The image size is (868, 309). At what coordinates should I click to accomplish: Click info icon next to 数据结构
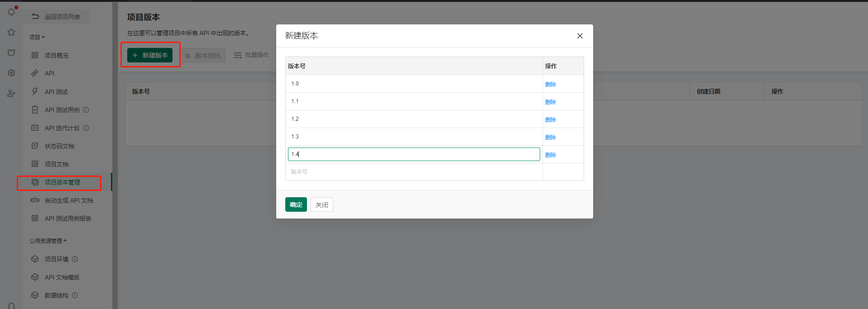pyautogui.click(x=75, y=295)
